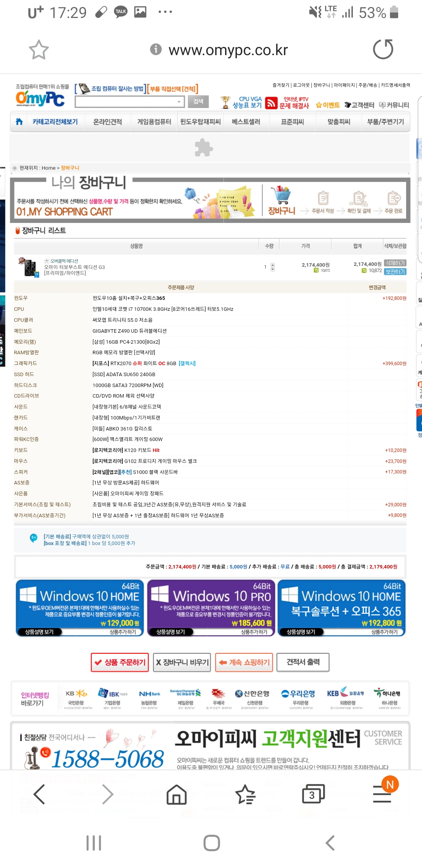Screen dimensions: 422x868
Task: Click 삭제하기 for the cart item
Action: [395, 263]
